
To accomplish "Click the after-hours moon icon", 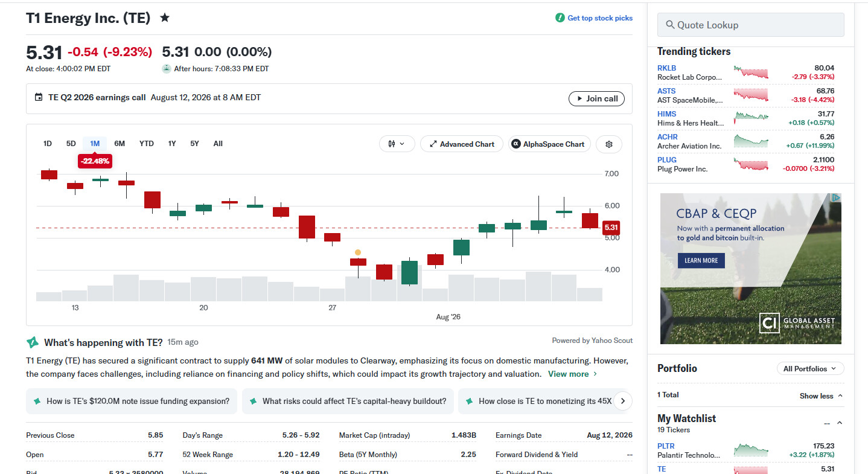I will 167,69.
